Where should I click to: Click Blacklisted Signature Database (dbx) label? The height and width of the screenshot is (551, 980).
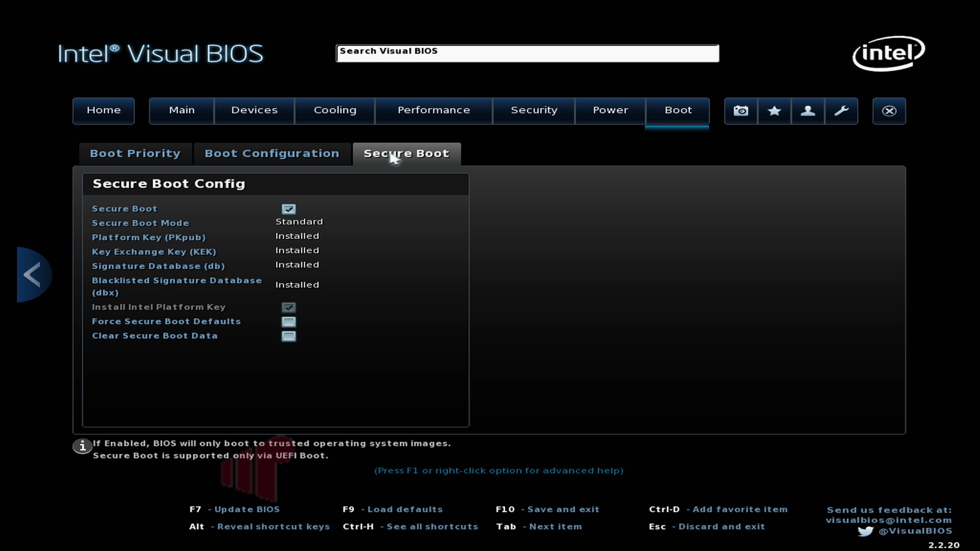(x=177, y=286)
